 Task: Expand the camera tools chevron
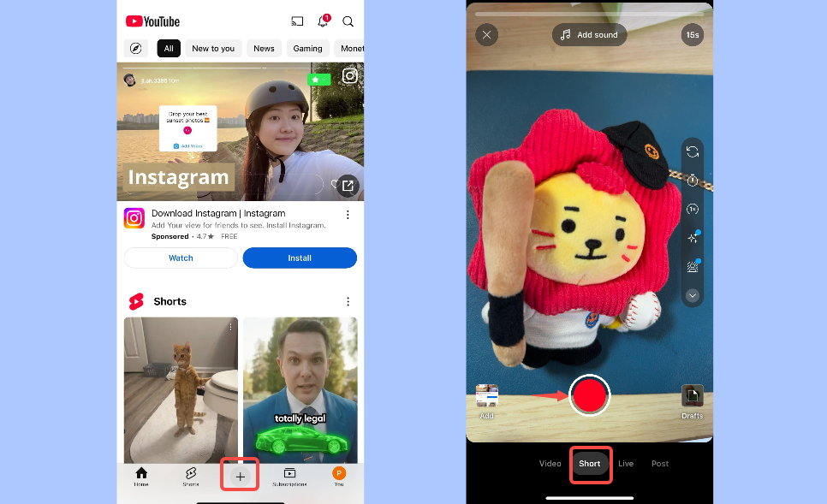pyautogui.click(x=693, y=295)
